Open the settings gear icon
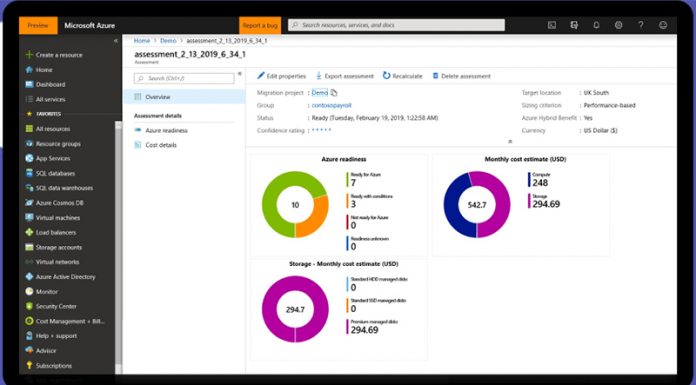Screen dimensions: 696x385 pyautogui.click(x=618, y=25)
